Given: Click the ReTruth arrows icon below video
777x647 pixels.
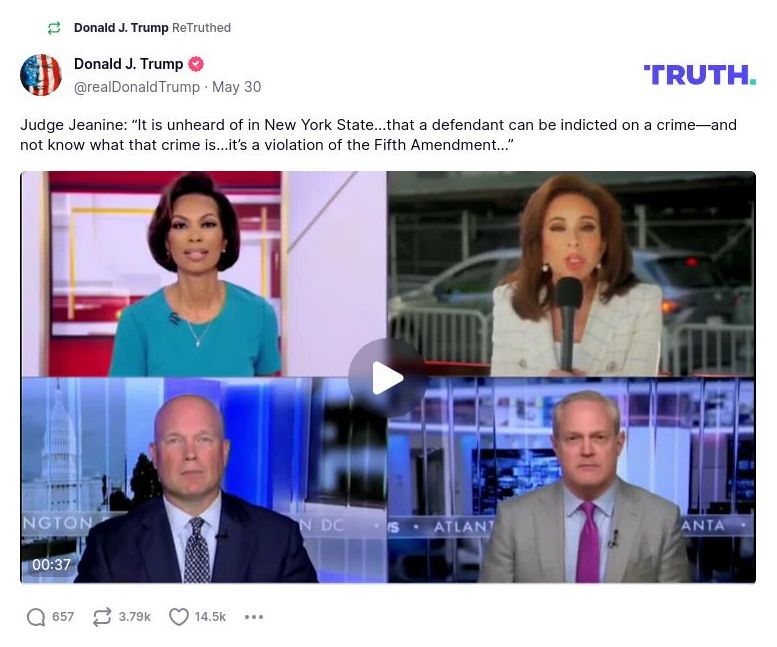Looking at the screenshot, I should tap(102, 617).
